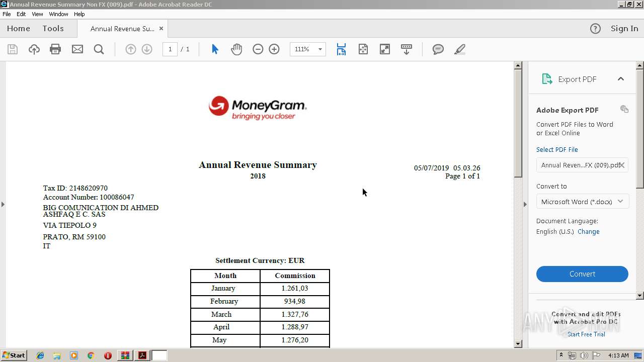Click the page number input field
This screenshot has height=362, width=644.
[170, 49]
